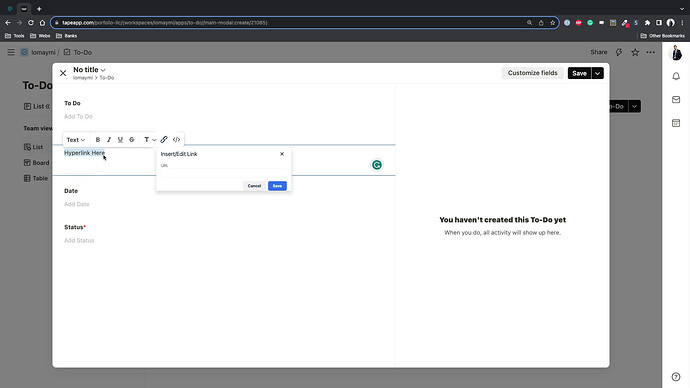Image resolution: width=690 pixels, height=388 pixels.
Task: Open the hamburger sidebar menu
Action: (x=11, y=52)
